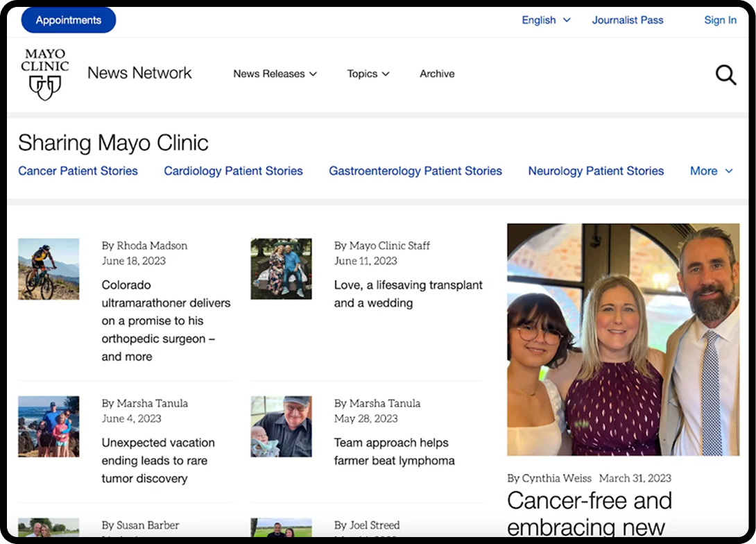Click the June 11, 2023 date
The image size is (756, 544).
point(366,261)
